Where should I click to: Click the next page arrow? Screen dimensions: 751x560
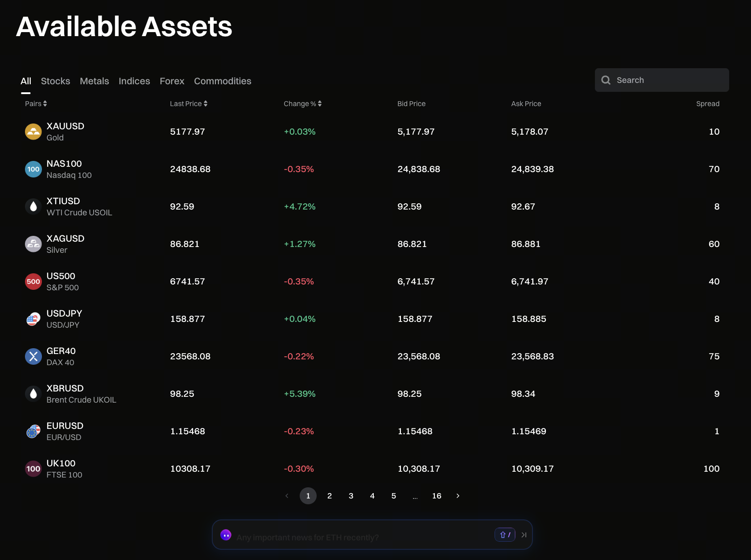coord(458,496)
